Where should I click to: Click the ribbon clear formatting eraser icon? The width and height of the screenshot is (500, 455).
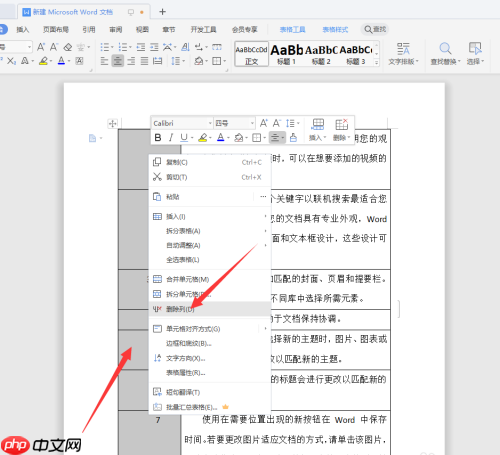pos(68,47)
